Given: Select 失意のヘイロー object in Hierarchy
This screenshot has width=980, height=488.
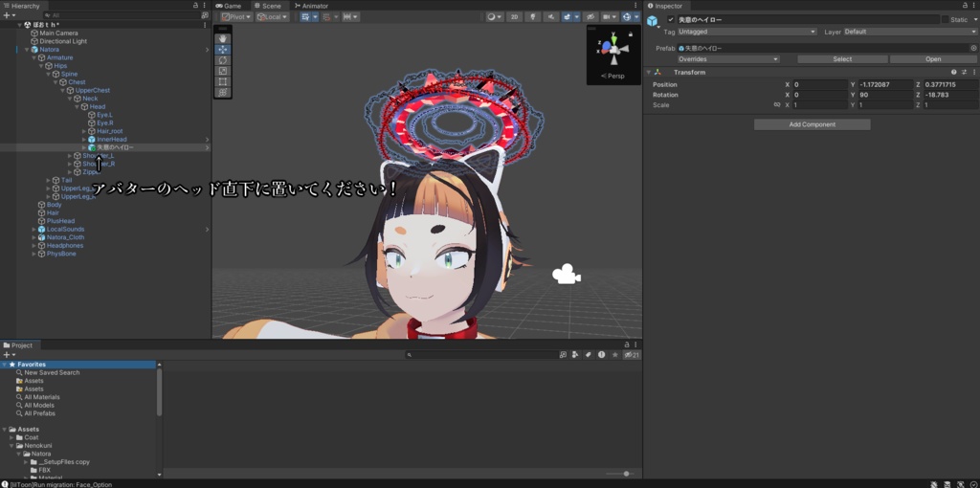Looking at the screenshot, I should (115, 147).
